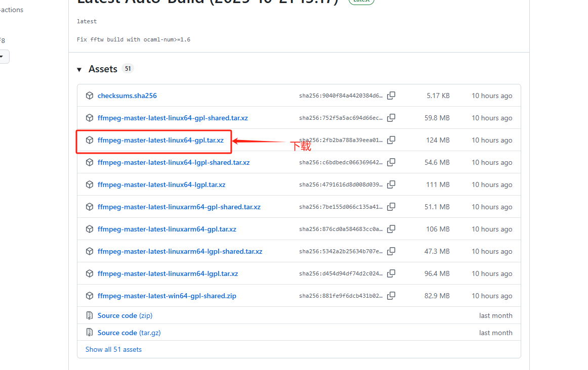Image resolution: width=588 pixels, height=370 pixels.
Task: Click the Assets count badge 51
Action: coord(128,69)
